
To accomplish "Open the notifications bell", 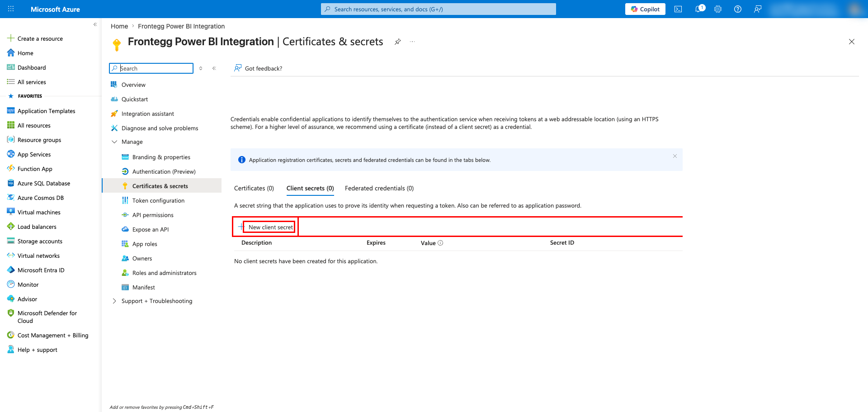I will pos(699,9).
